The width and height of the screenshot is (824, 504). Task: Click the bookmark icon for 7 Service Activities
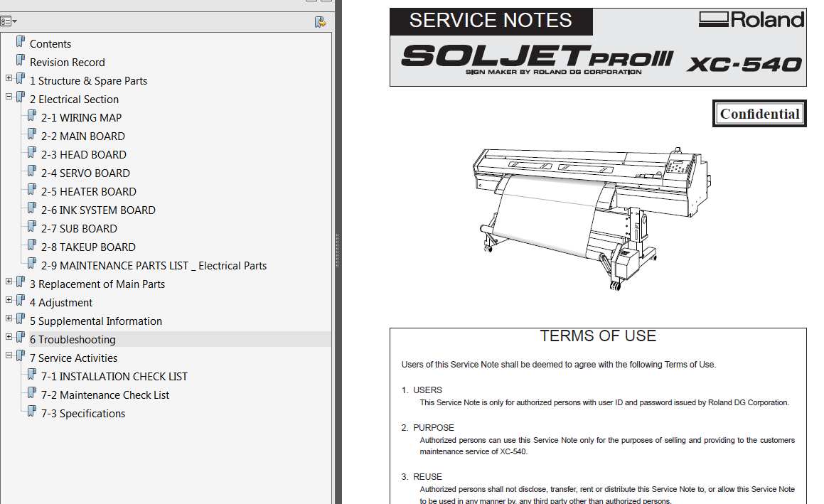(21, 356)
